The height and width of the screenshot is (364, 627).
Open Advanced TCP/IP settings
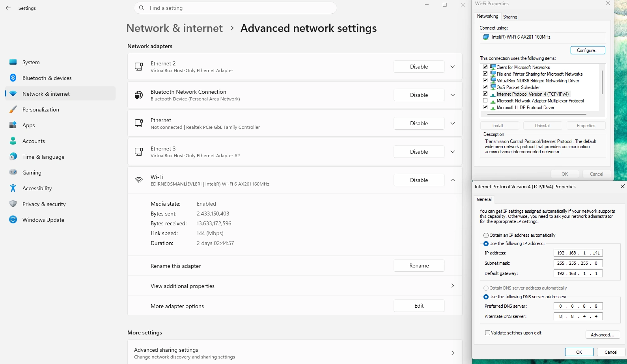click(603, 335)
